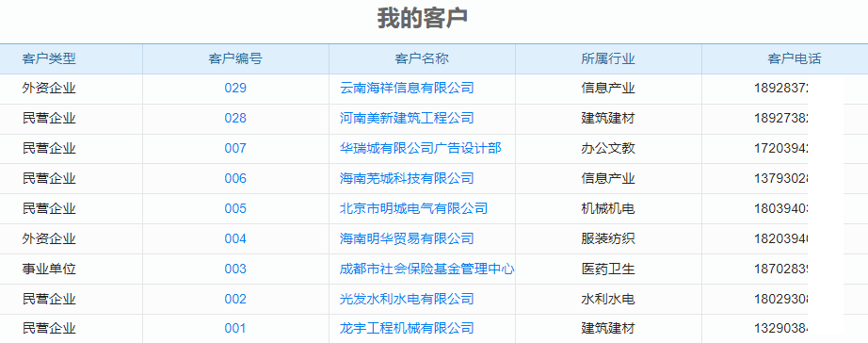Viewport: 868px width, 343px height.
Task: Open customer number 007 link
Action: [x=235, y=149]
